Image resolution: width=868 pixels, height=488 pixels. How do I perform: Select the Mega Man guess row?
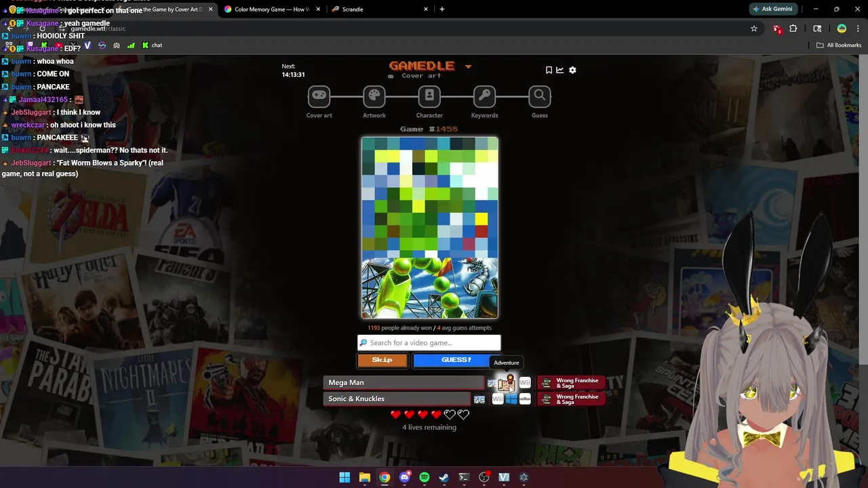pos(404,383)
